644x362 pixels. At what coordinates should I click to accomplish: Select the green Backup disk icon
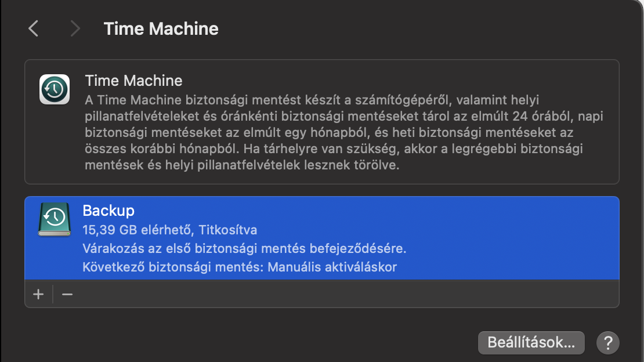[54, 219]
